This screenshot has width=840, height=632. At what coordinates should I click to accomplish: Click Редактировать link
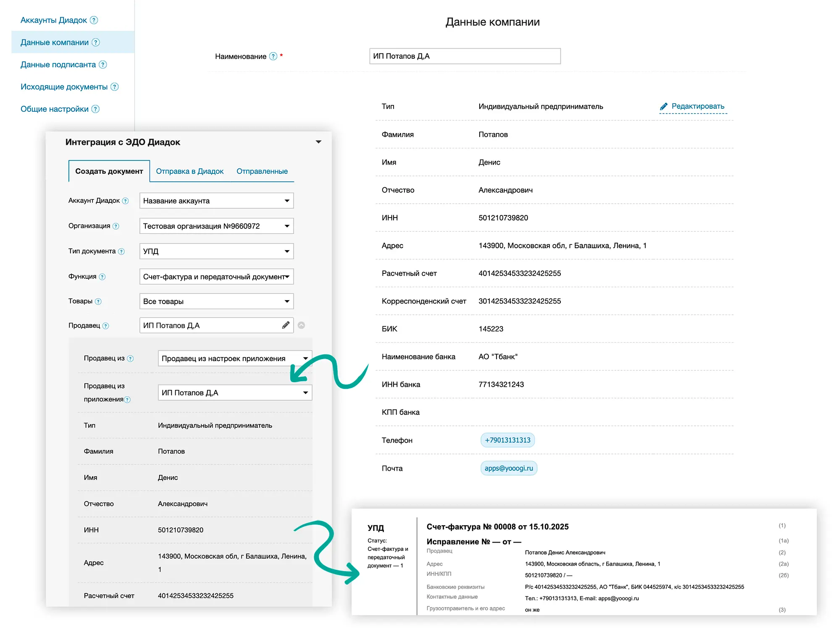[x=697, y=106]
